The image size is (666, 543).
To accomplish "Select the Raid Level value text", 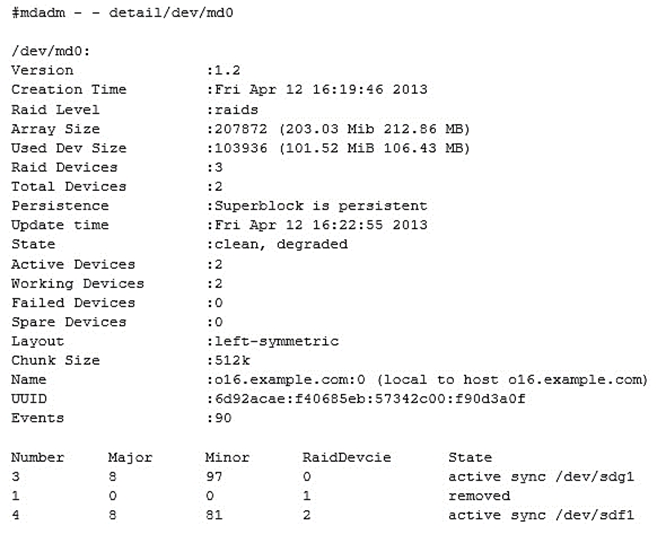I will coord(233,109).
